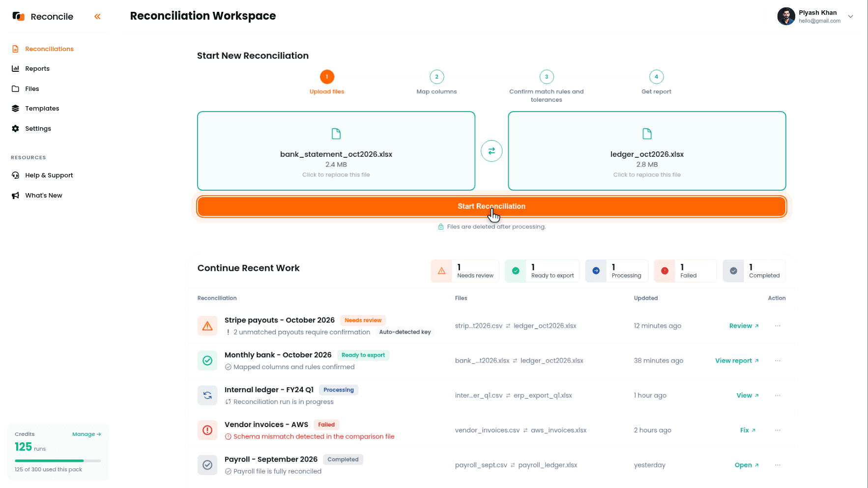Image resolution: width=868 pixels, height=488 pixels.
Task: Open more options for Payroll September row
Action: point(778,465)
